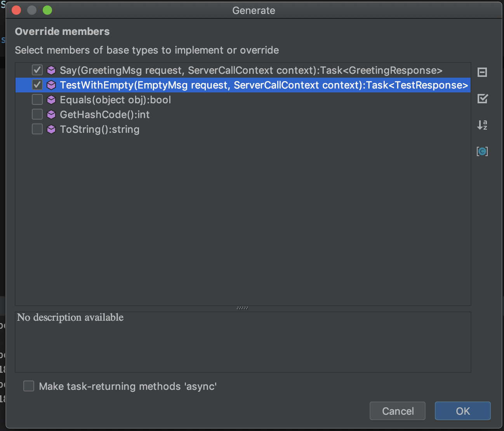504x431 pixels.
Task: Click the purple cube icon next to Say method
Action: point(51,70)
